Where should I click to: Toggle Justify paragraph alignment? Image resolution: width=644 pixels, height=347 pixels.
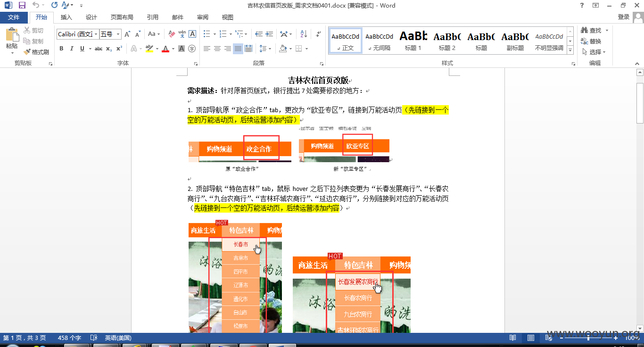pyautogui.click(x=238, y=49)
